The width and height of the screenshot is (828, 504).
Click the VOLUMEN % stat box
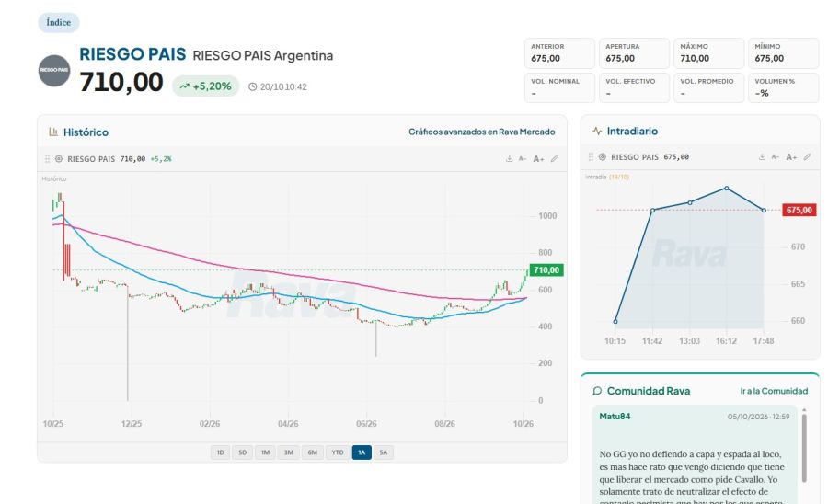point(784,87)
